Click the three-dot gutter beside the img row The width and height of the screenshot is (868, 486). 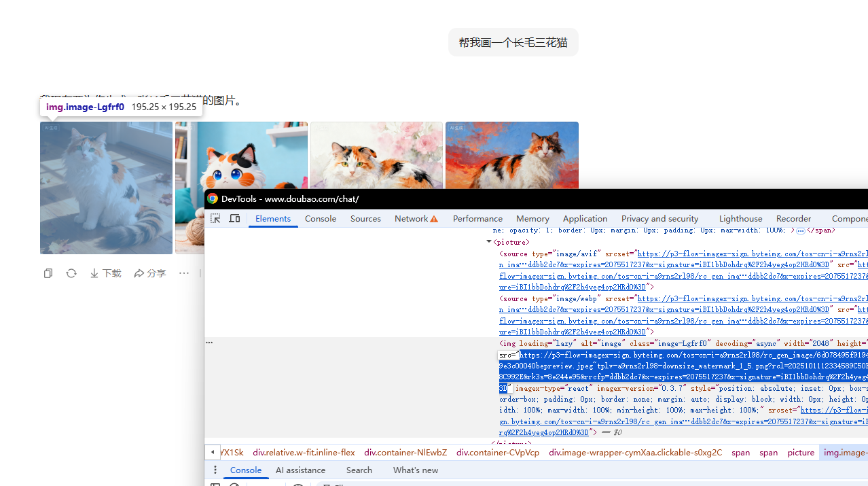(209, 343)
